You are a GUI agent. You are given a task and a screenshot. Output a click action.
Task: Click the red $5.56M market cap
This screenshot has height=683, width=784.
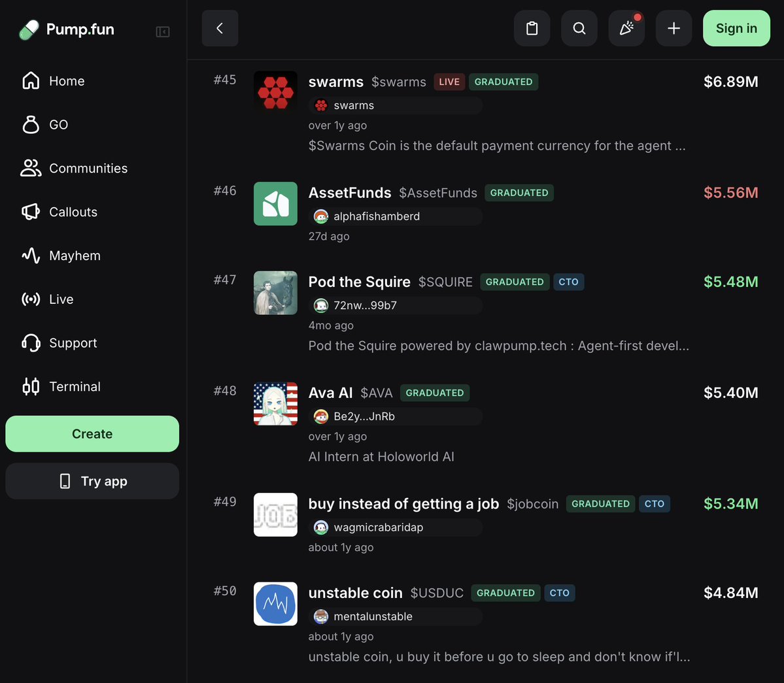coord(730,192)
